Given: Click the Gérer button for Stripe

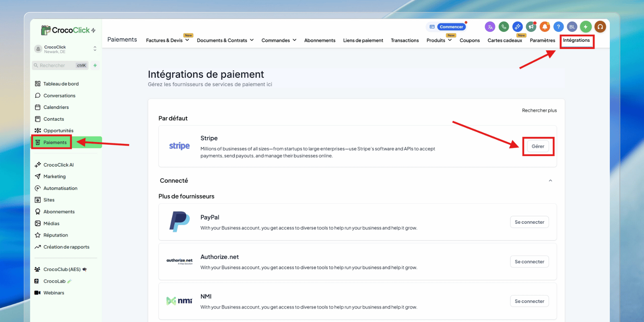Looking at the screenshot, I should [x=538, y=146].
